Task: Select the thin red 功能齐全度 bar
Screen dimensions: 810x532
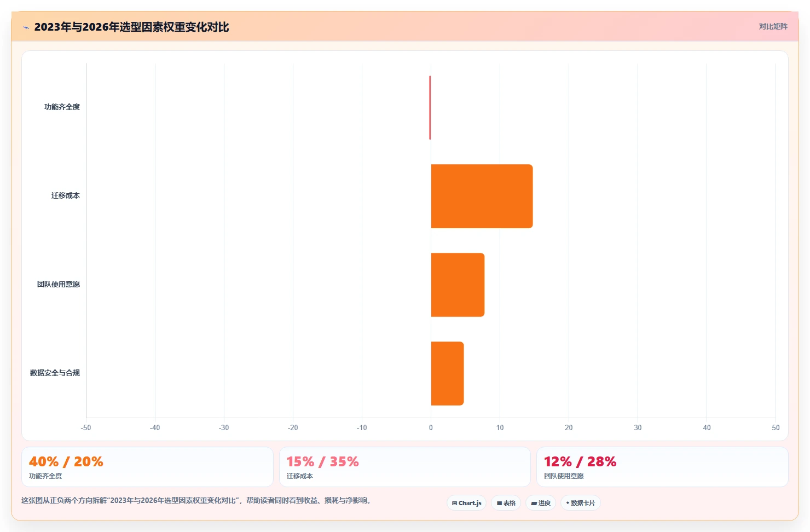Action: tap(430, 107)
